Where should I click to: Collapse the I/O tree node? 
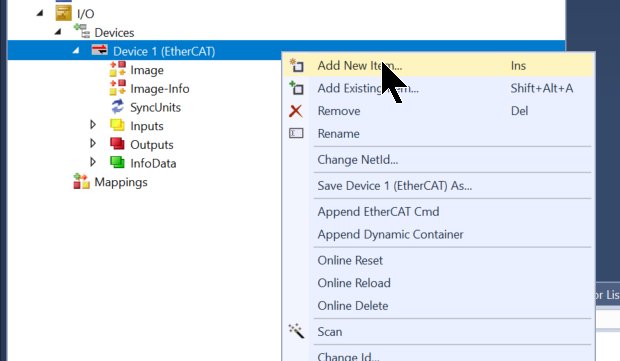point(40,13)
